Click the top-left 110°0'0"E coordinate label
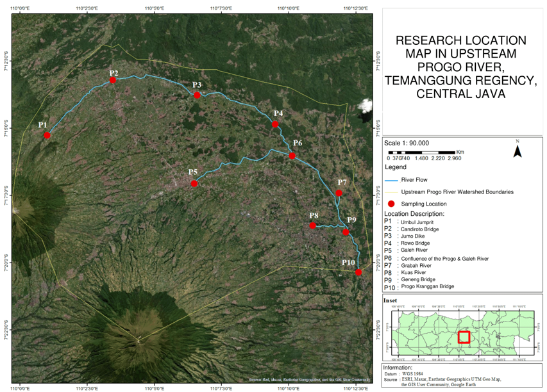Screen dimensions: 547x392 [x=21, y=8]
